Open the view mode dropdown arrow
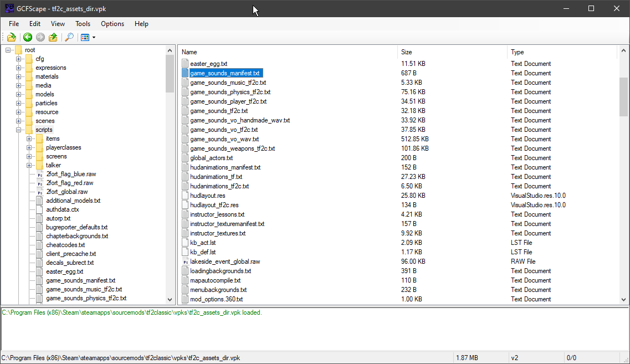Screen dimensions: 630x364 (x=94, y=37)
